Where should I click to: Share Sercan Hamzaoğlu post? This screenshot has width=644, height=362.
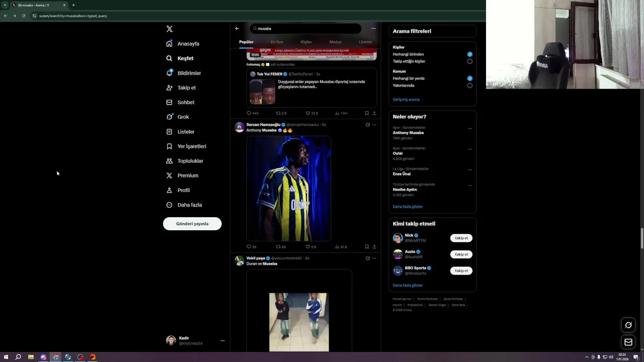coord(374,247)
